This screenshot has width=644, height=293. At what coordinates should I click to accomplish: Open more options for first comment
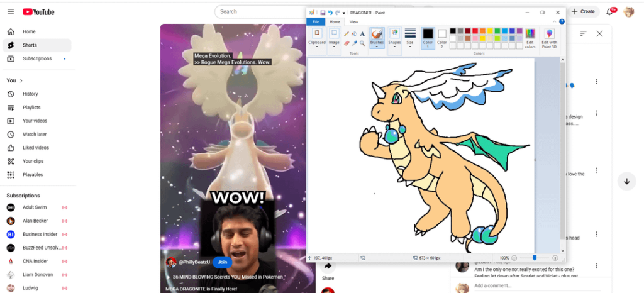596,82
